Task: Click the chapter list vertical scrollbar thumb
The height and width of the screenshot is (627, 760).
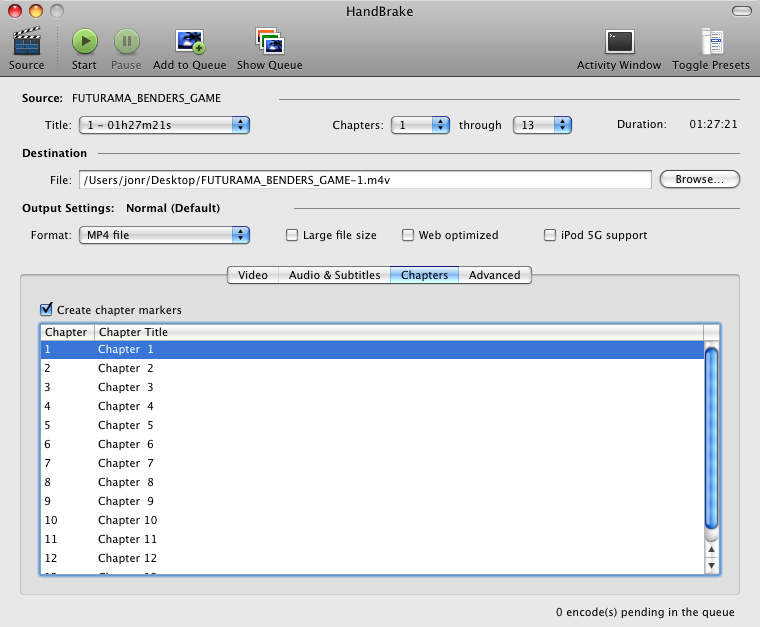Action: coord(711,439)
